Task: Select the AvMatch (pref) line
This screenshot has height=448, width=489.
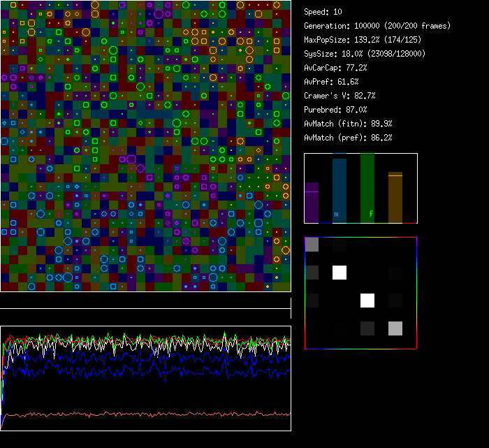Action: pos(348,138)
